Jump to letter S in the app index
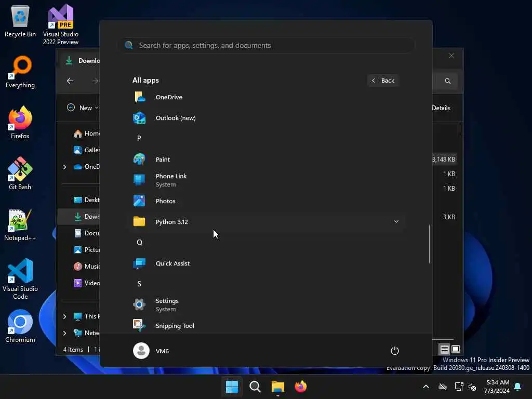 pos(139,284)
